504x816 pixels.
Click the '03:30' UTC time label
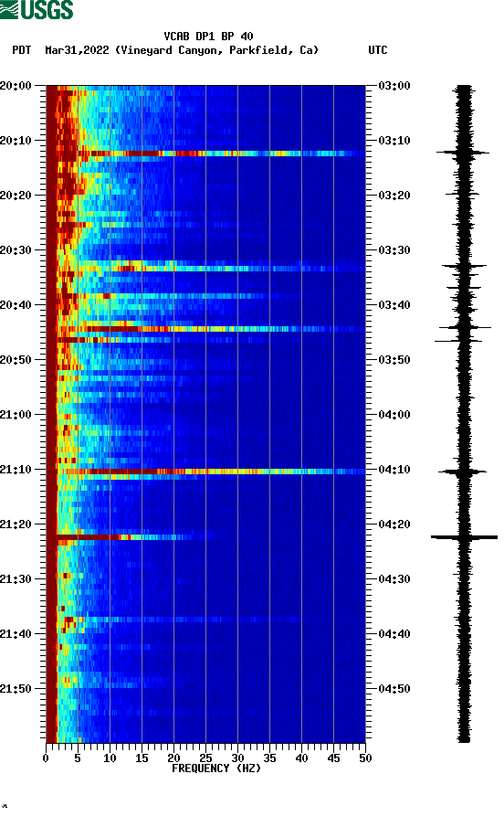[x=394, y=250]
